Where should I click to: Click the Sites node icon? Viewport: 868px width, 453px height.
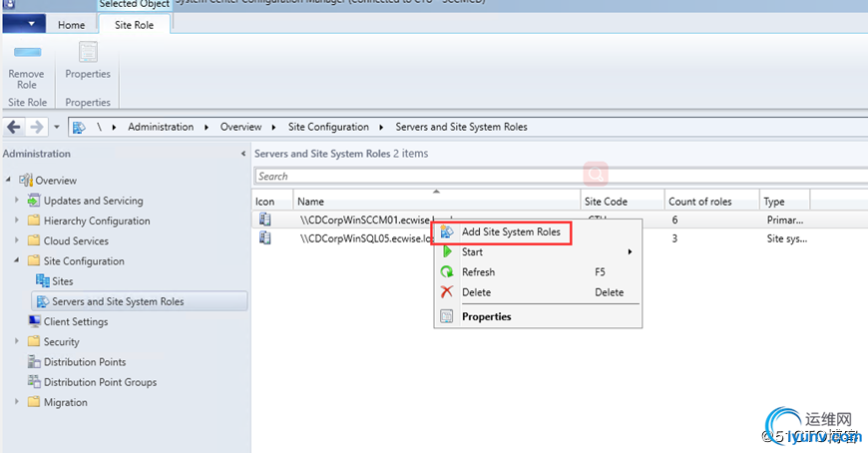(43, 280)
